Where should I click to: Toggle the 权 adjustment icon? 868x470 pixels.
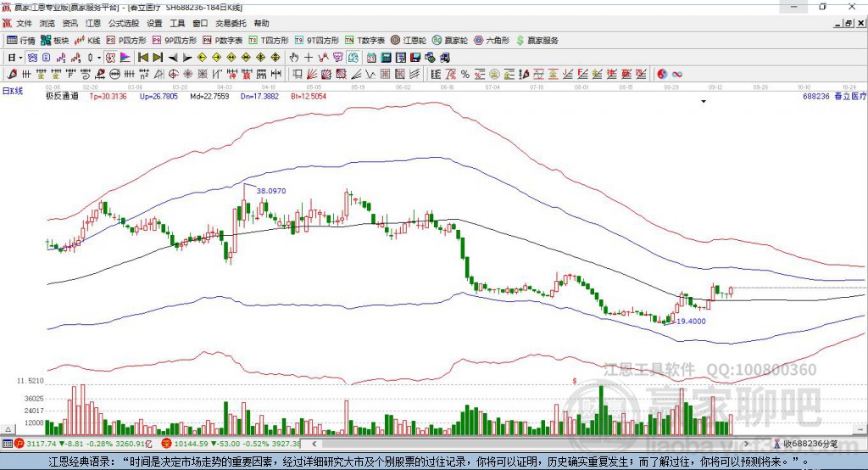pyautogui.click(x=111, y=58)
